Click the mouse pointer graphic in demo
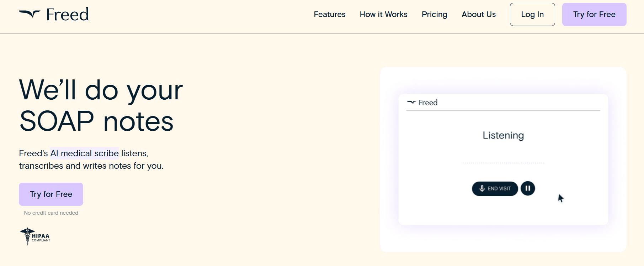 (x=560, y=198)
